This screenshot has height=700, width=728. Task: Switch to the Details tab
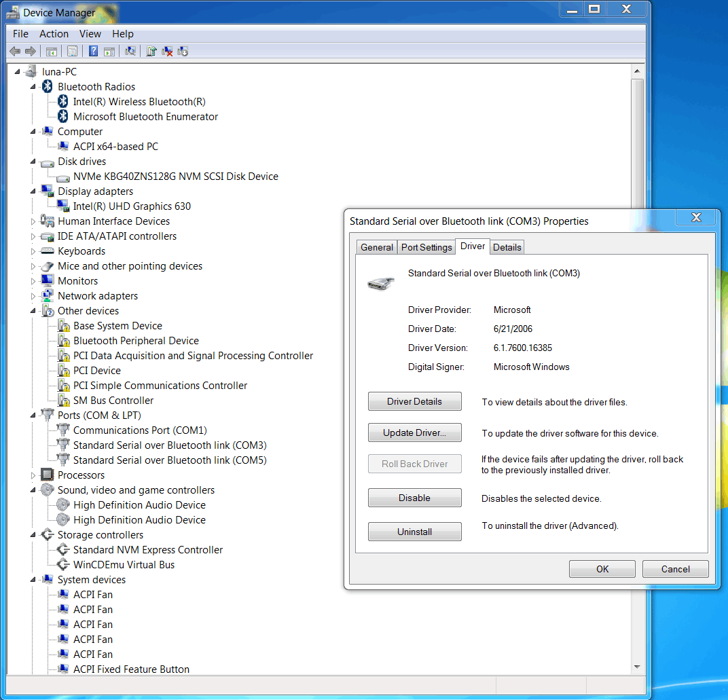[x=507, y=247]
